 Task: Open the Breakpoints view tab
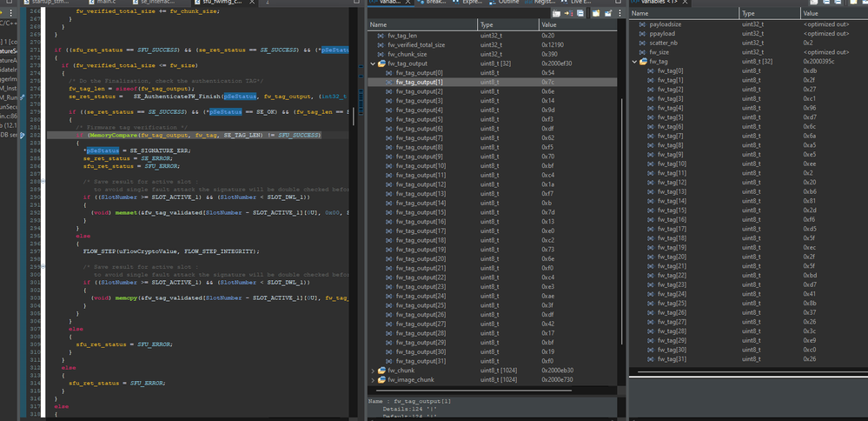coord(434,3)
